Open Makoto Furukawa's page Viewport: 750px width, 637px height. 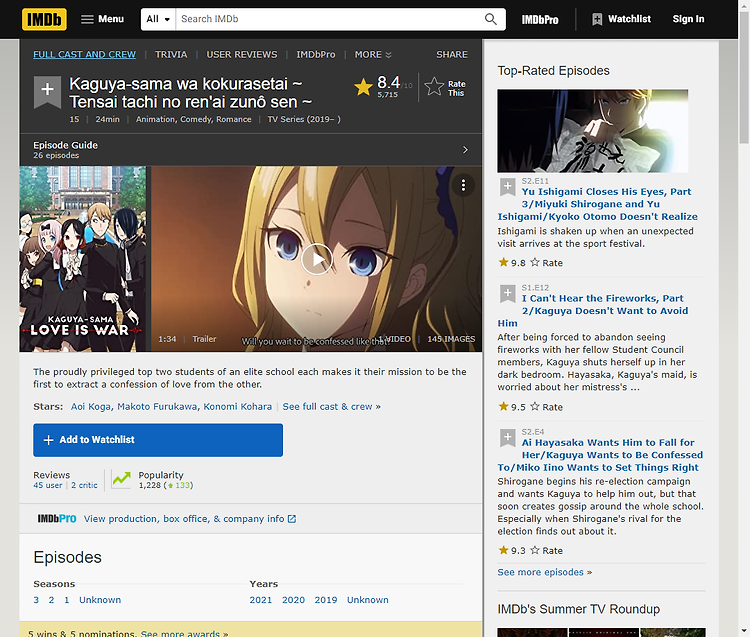point(157,406)
